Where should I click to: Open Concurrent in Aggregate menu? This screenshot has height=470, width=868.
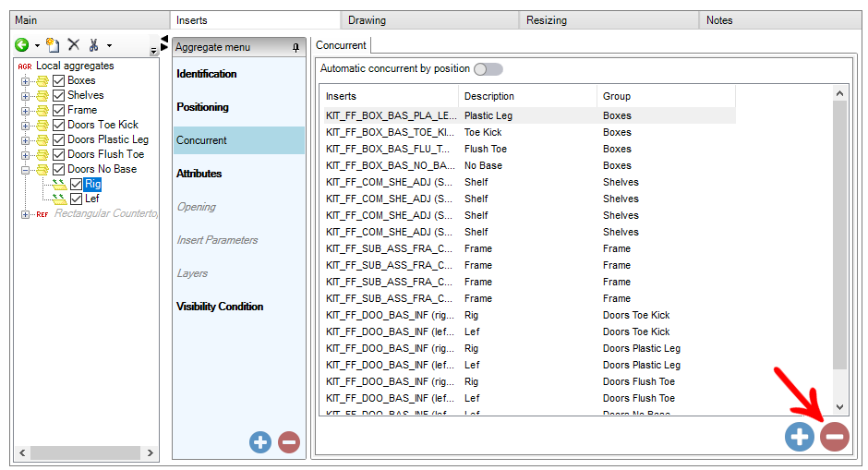238,140
